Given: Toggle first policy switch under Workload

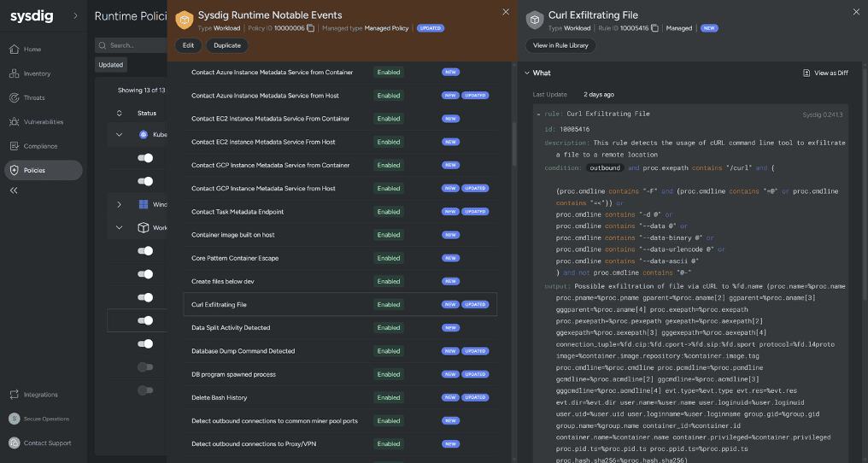Looking at the screenshot, I should 145,251.
